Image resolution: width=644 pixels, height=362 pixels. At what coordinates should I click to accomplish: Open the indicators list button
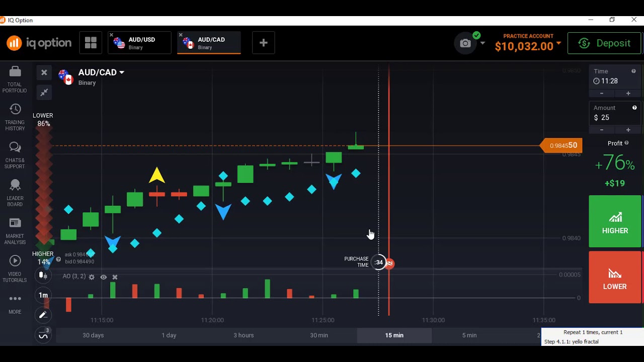(x=43, y=335)
